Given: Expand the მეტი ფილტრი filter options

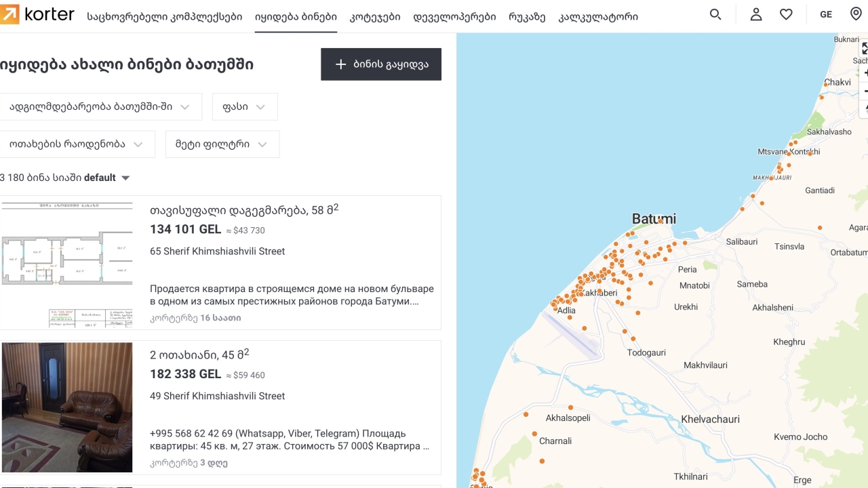Looking at the screenshot, I should pos(222,144).
